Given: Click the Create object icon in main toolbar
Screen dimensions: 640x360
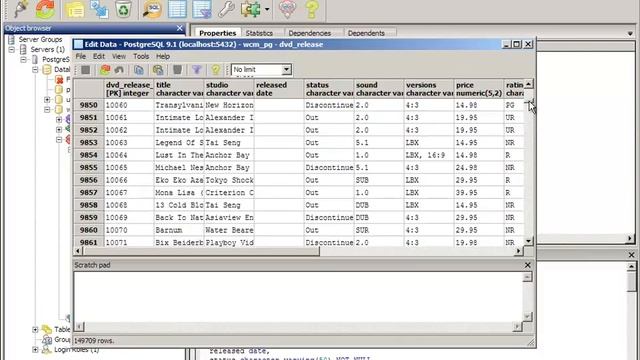Looking at the screenshot, I should coord(99,9).
